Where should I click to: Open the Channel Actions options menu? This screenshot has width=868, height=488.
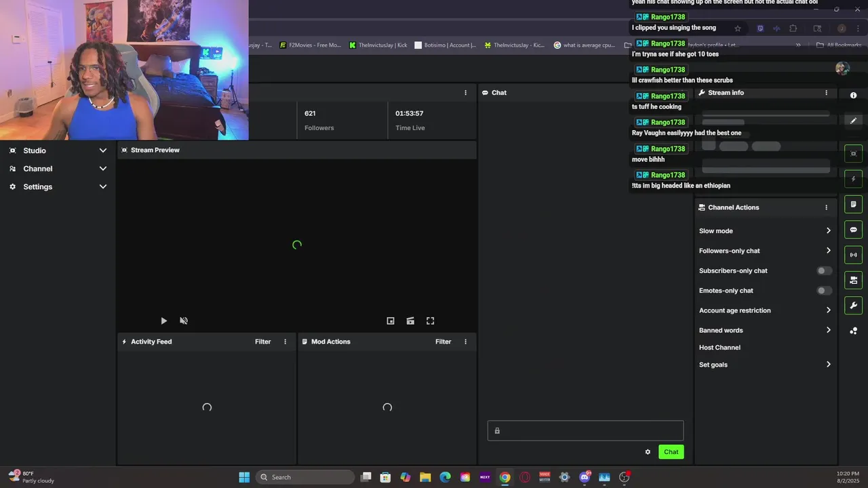coord(826,207)
